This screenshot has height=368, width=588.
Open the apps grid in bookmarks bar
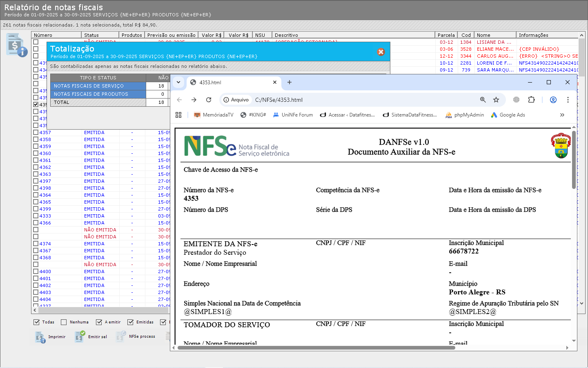pyautogui.click(x=178, y=115)
